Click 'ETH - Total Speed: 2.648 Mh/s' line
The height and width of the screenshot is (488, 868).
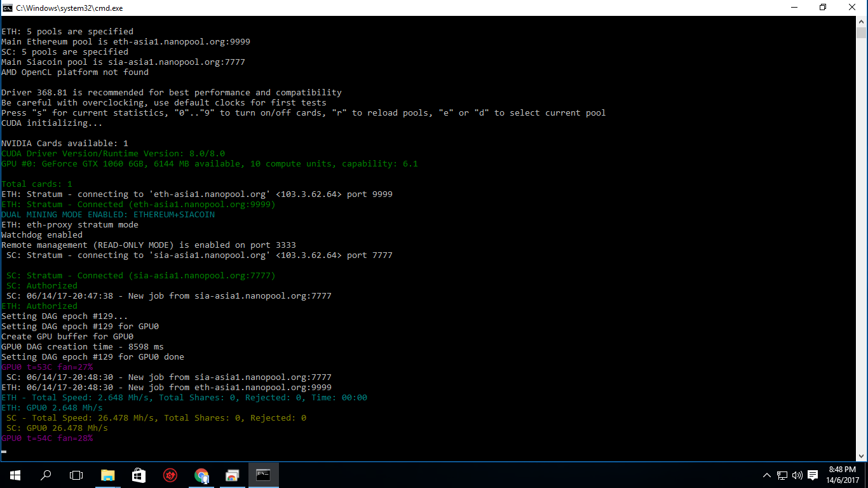184,398
